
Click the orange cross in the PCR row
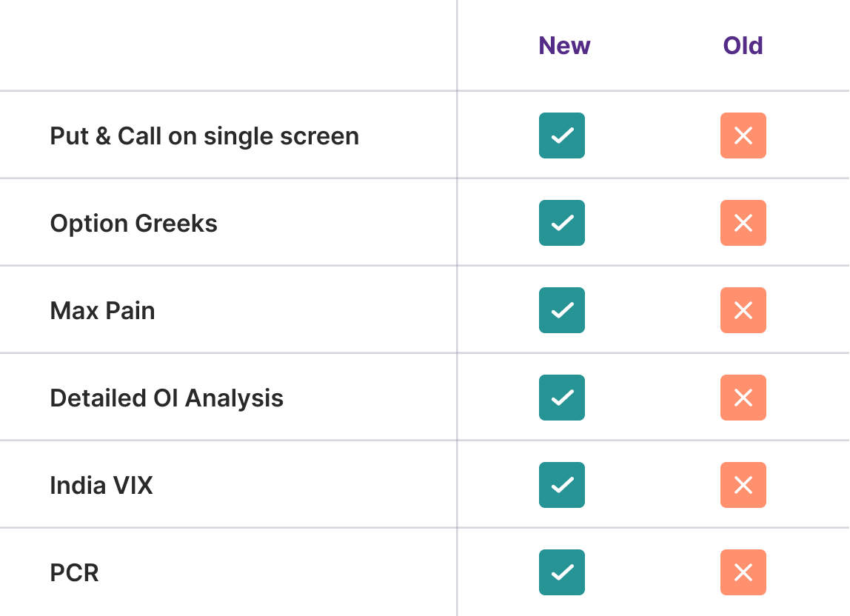(743, 572)
